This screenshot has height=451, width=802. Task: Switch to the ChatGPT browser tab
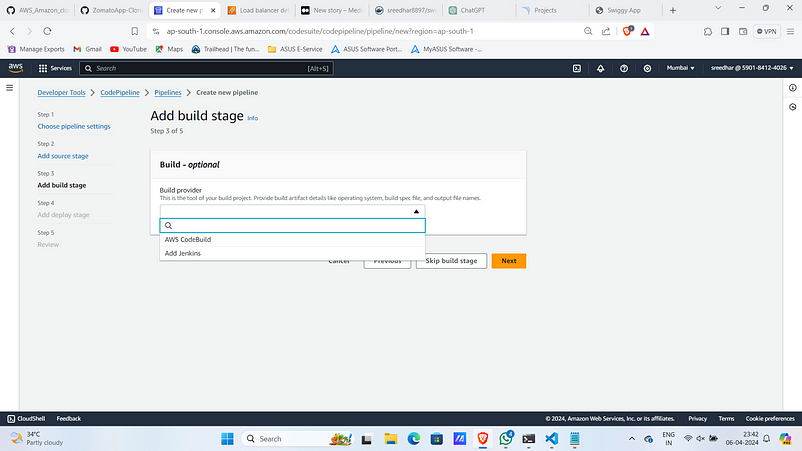point(480,10)
